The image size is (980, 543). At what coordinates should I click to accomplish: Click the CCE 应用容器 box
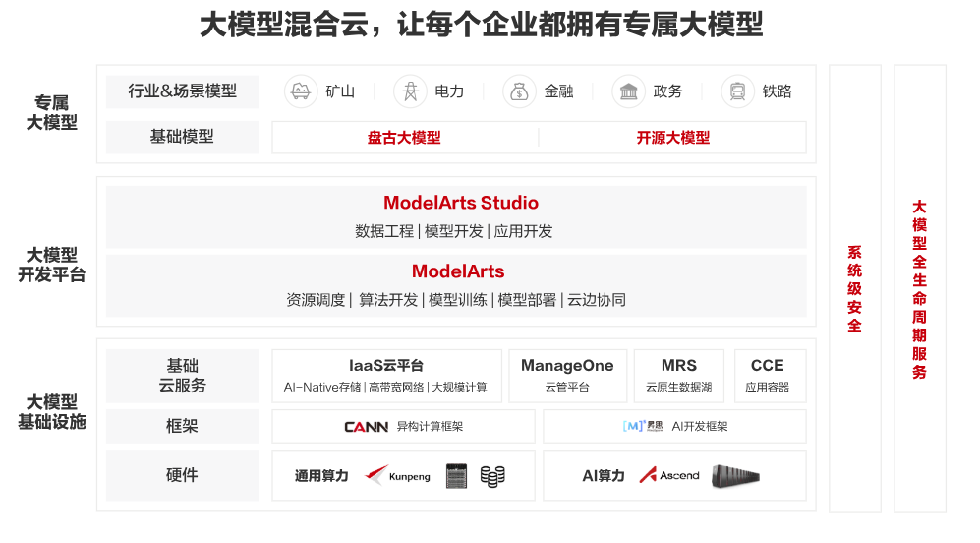[x=770, y=376]
